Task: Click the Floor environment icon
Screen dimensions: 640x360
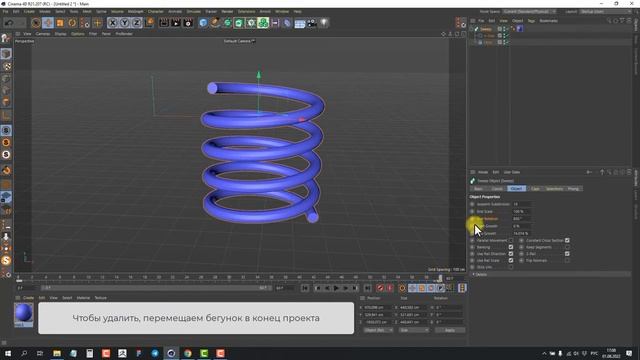Action: click(300, 23)
